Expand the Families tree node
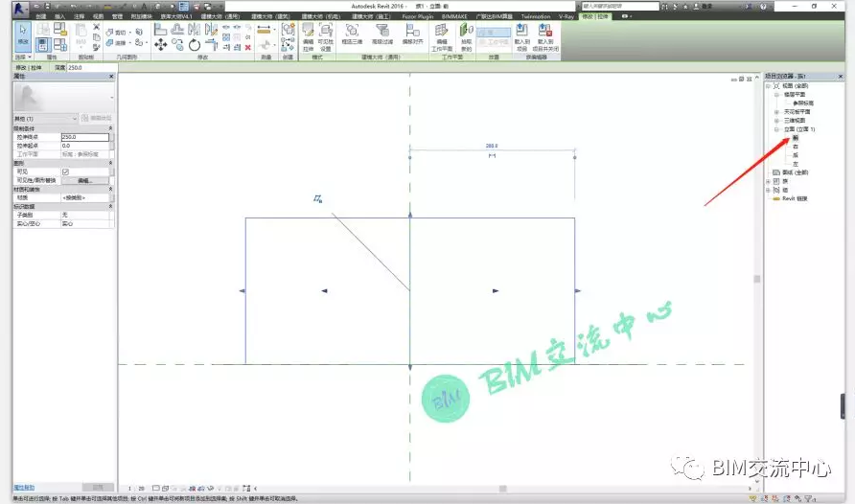The image size is (855, 504). pyautogui.click(x=769, y=181)
